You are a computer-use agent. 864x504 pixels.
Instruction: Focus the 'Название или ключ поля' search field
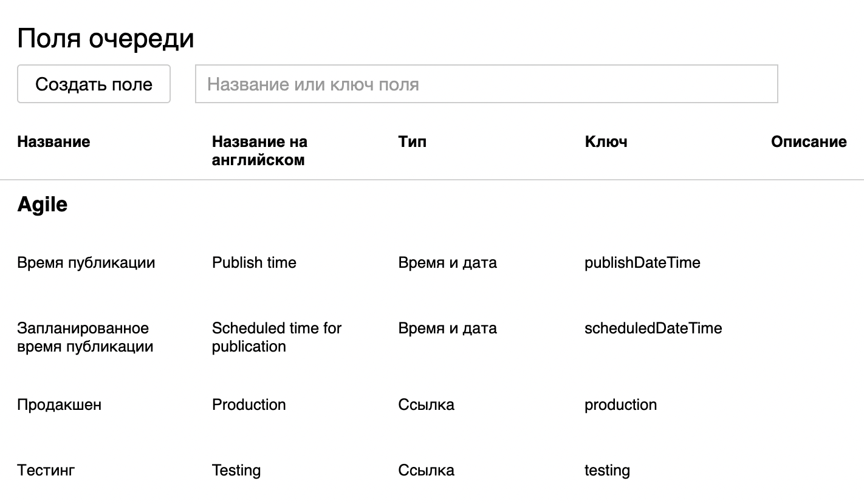[x=486, y=84]
